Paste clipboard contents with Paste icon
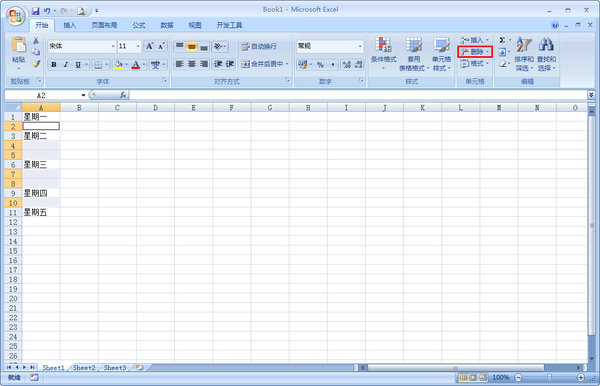 pos(19,44)
